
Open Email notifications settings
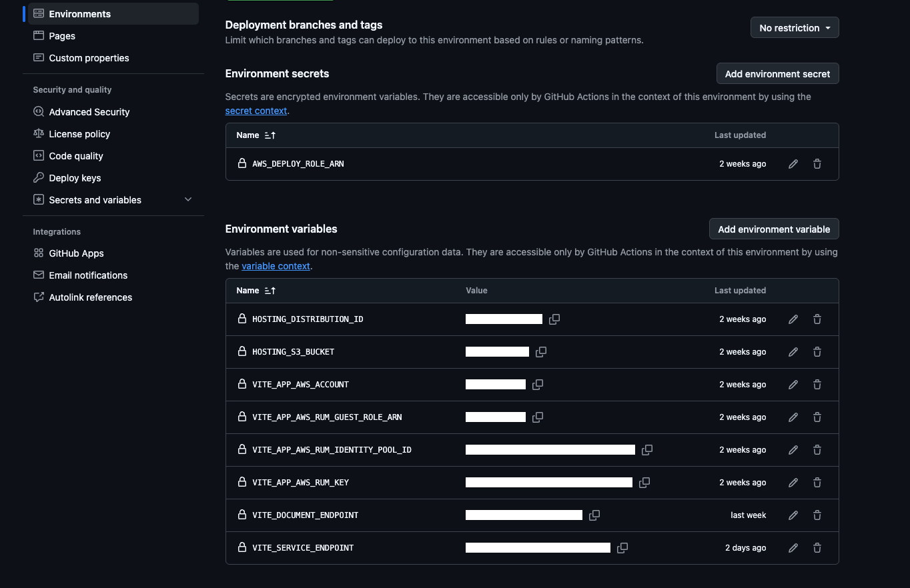pos(113,275)
